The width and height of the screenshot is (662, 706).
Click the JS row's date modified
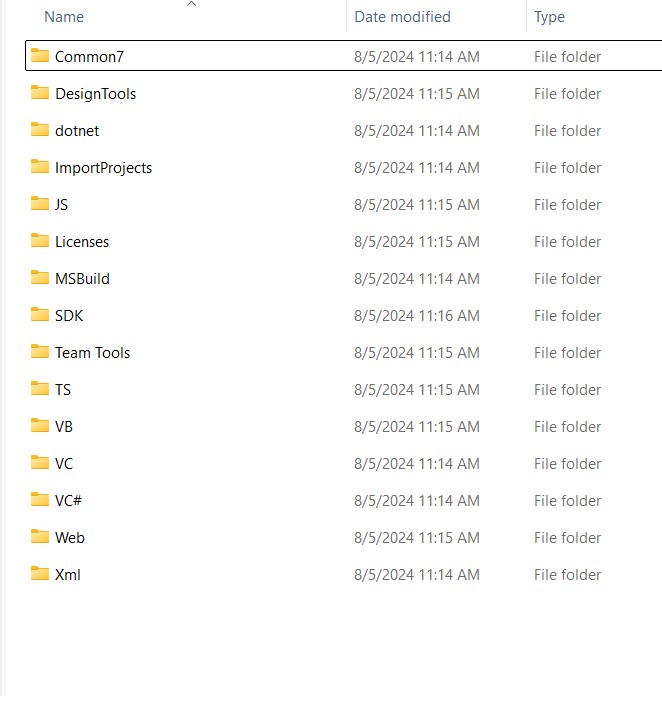point(417,204)
